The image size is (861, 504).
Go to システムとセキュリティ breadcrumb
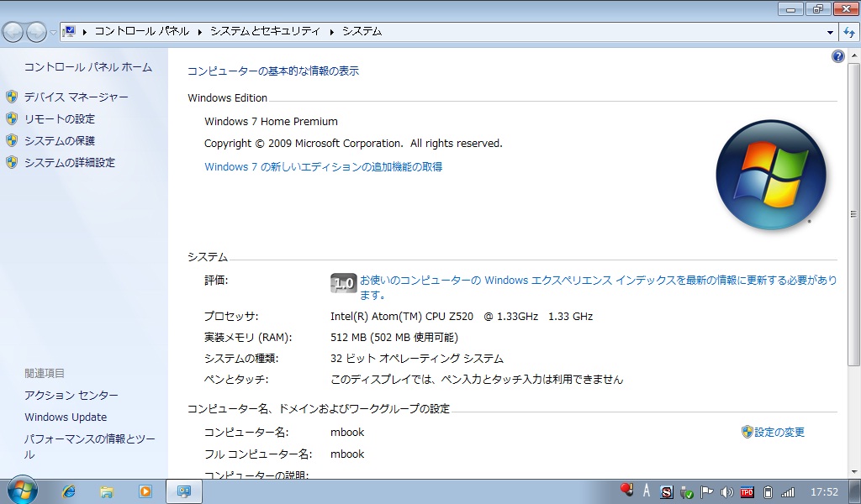(265, 31)
